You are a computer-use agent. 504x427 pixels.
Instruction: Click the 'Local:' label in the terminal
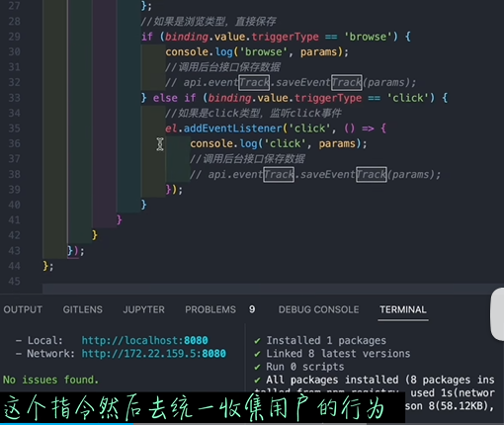point(44,340)
